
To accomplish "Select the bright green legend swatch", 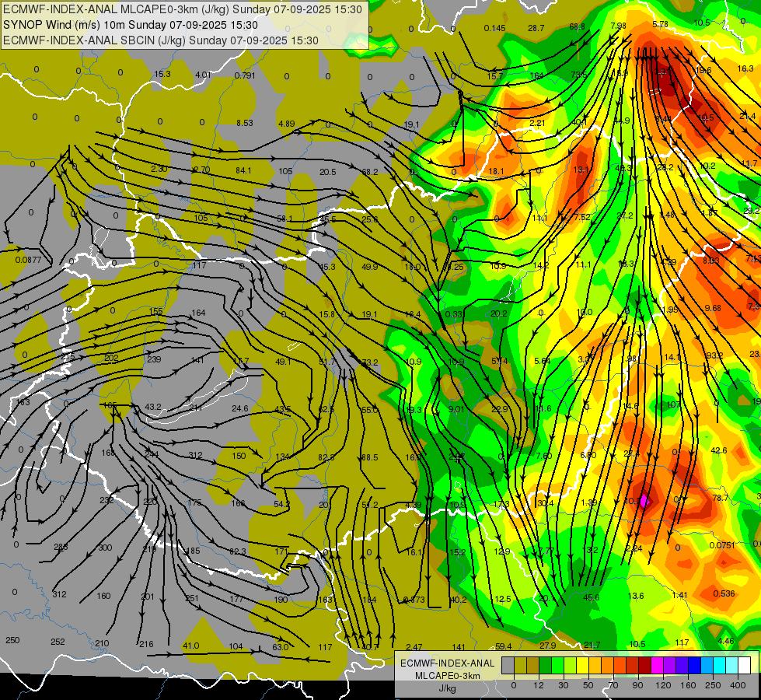I will pos(558,665).
